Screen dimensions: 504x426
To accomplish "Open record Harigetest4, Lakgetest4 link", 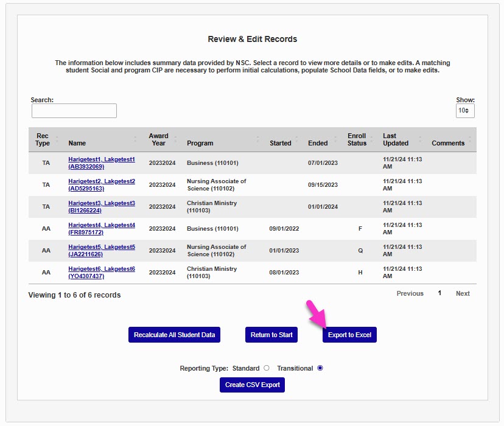I will (102, 225).
